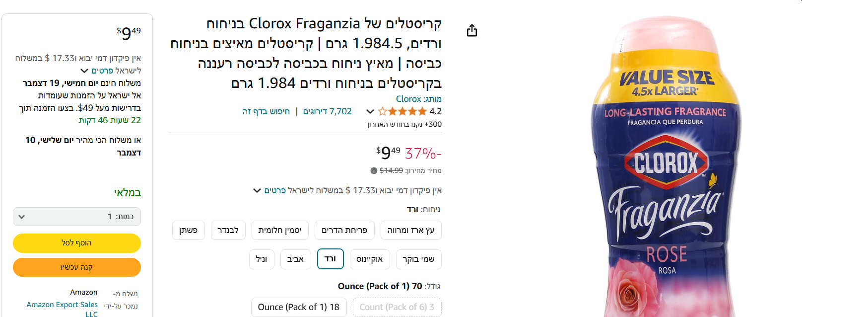
Task: Open the Clorox brand link
Action: 408,99
